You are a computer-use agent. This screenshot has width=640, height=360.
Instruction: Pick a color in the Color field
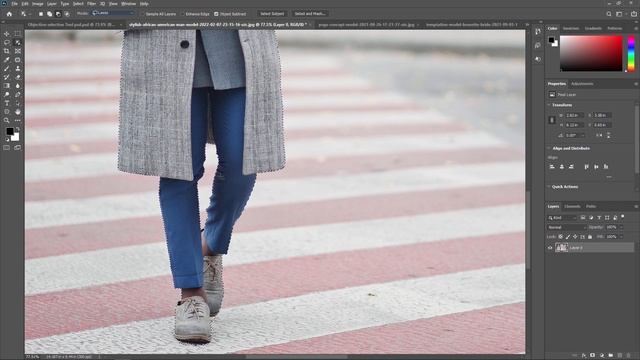click(591, 53)
